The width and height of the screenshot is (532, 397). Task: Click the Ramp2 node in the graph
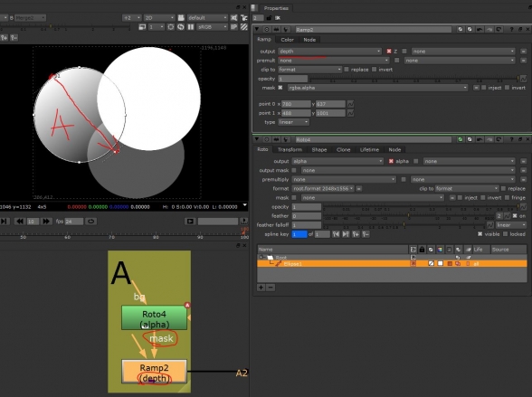(x=154, y=373)
